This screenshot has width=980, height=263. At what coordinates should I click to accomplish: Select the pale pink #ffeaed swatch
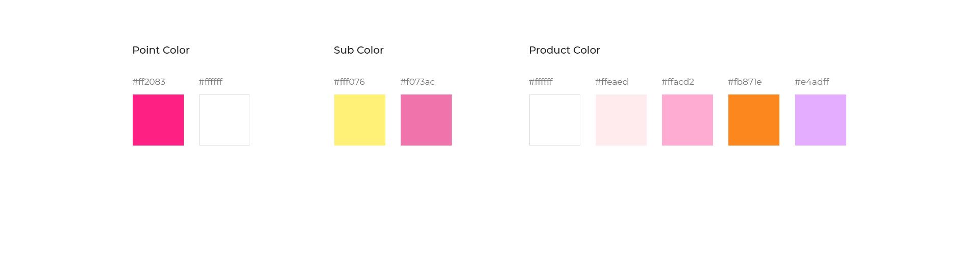pyautogui.click(x=621, y=120)
